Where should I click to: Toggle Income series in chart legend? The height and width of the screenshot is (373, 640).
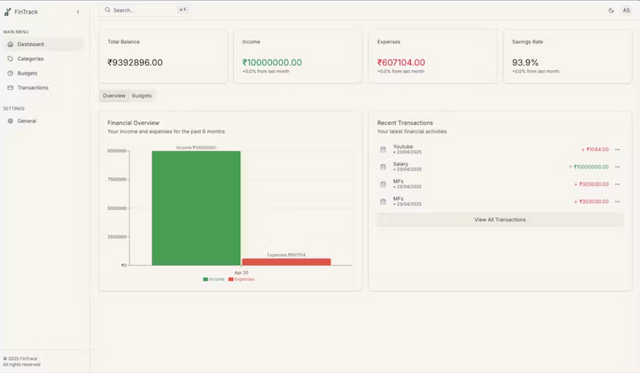[x=214, y=279]
